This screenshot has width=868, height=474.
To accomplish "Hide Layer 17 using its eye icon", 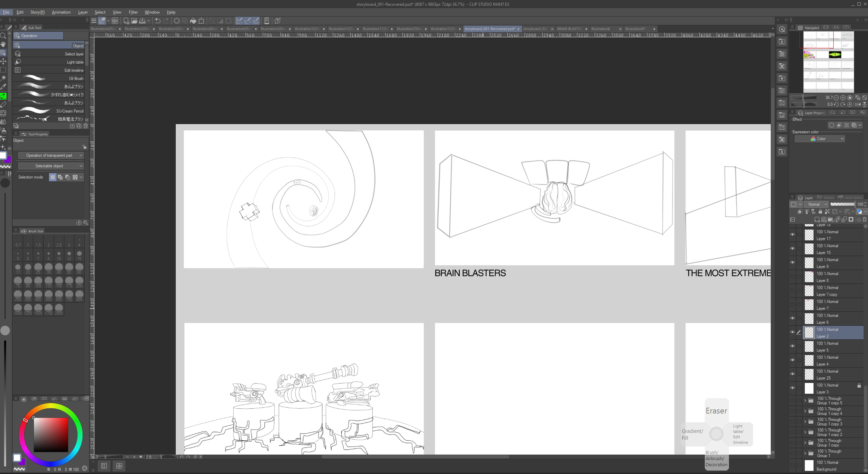I will click(792, 235).
